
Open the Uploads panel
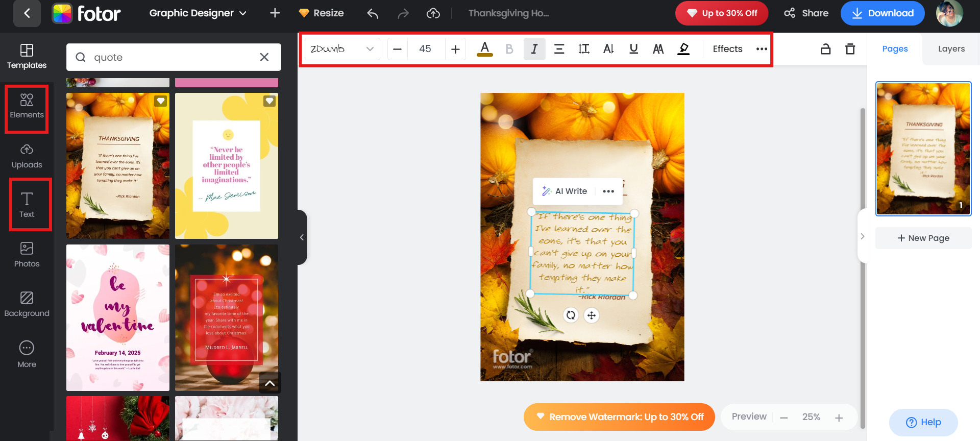[27, 156]
